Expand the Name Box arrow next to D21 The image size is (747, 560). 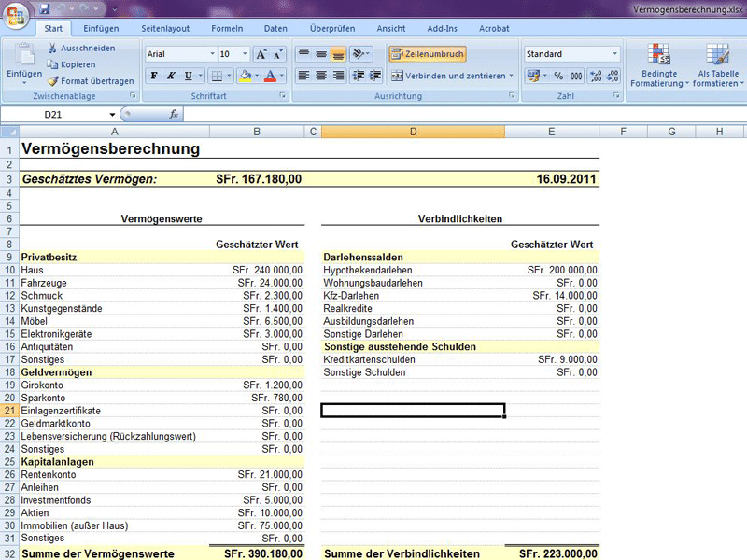112,114
